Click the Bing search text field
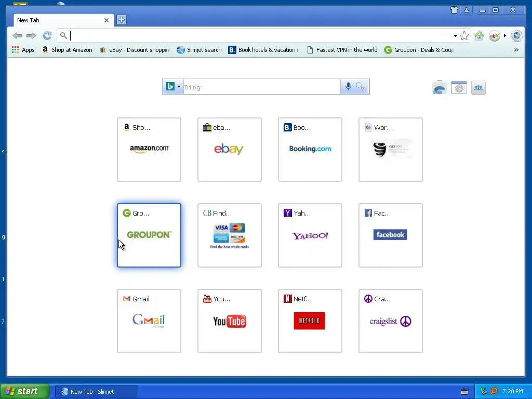The width and height of the screenshot is (532, 399). point(262,87)
